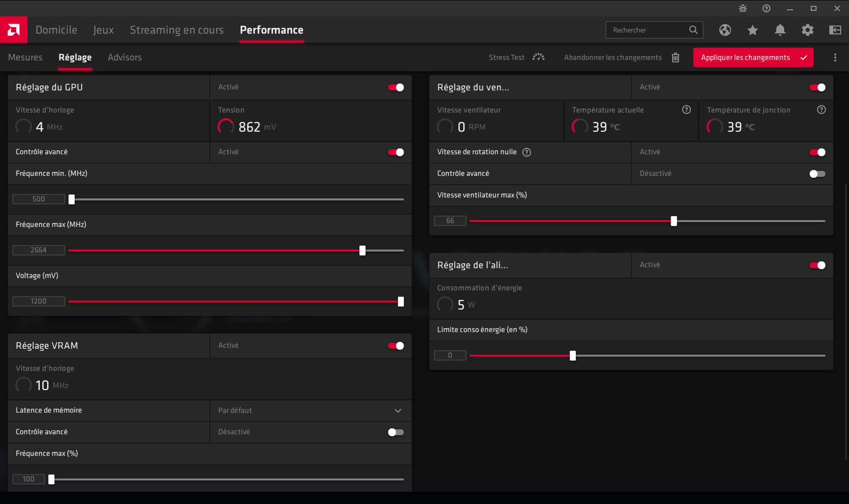The width and height of the screenshot is (849, 504).
Task: Toggle the sidebar panel icon
Action: [835, 30]
